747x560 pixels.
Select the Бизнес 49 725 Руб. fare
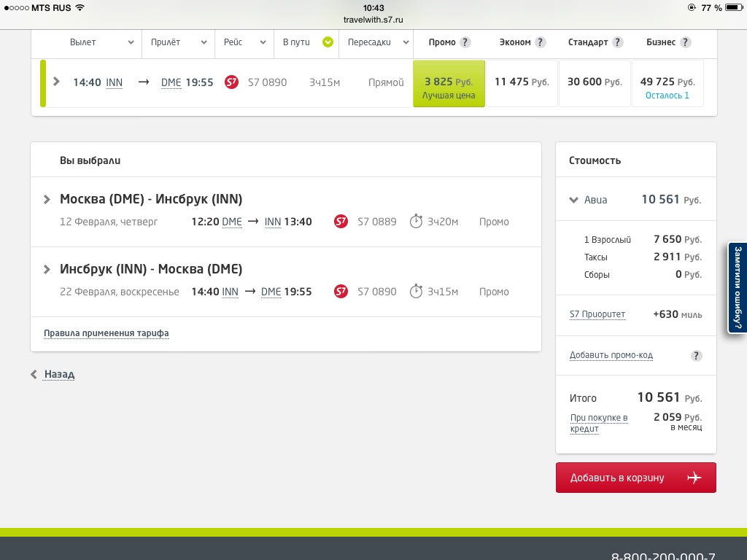point(667,83)
